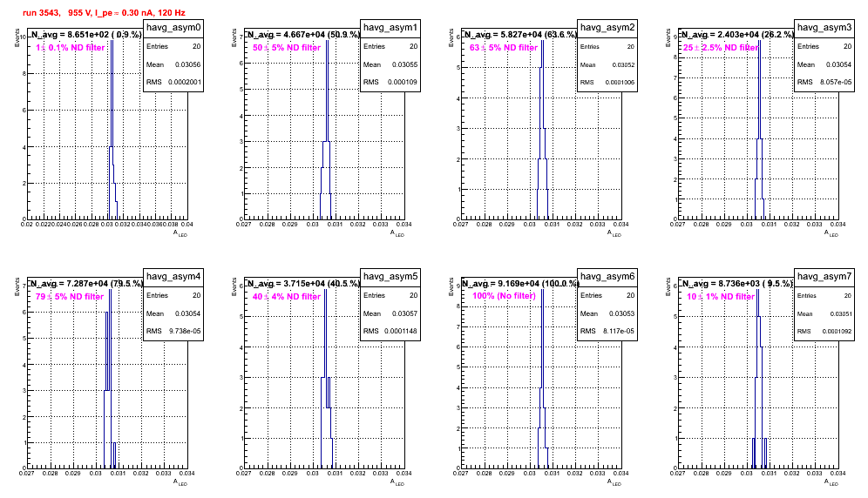Image resolution: width=868 pixels, height=498 pixels.
Task: Click RMS 0.000109 in havg_asym1 box
Action: [x=390, y=82]
